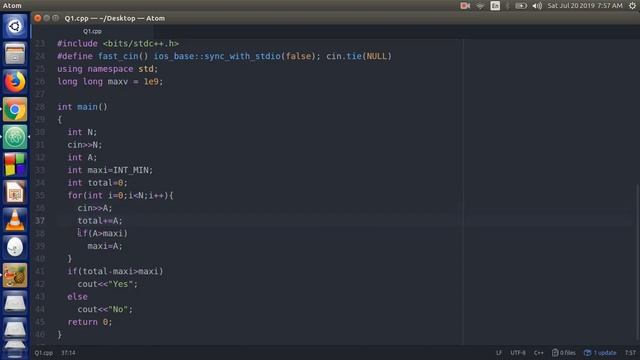Screen dimensions: 640x360
Task: Open Google Chrome from the launcher
Action: (x=15, y=109)
